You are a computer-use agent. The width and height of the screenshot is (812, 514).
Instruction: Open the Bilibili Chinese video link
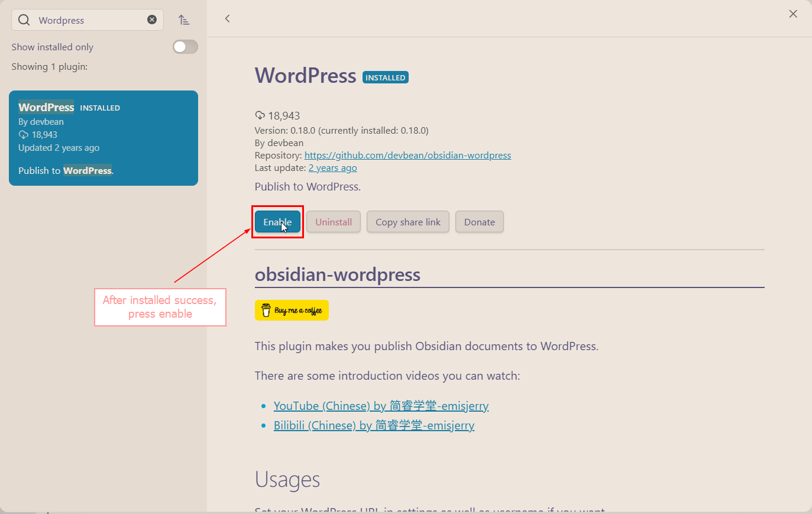374,425
